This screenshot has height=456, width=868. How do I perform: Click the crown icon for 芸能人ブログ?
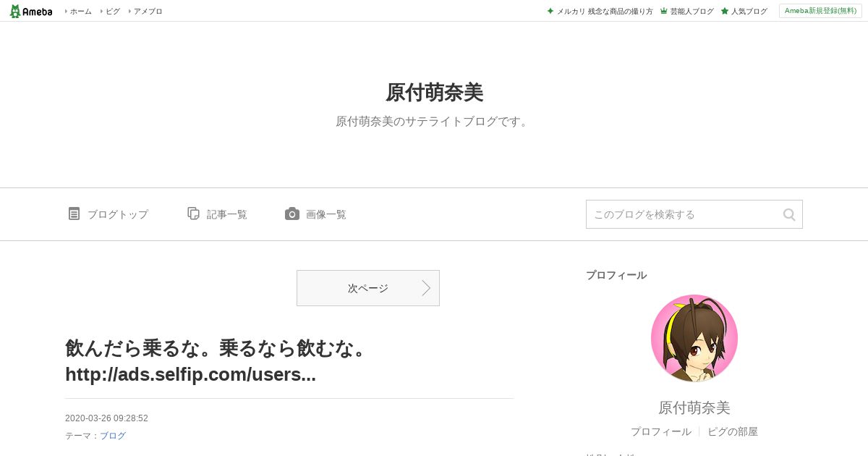(663, 11)
